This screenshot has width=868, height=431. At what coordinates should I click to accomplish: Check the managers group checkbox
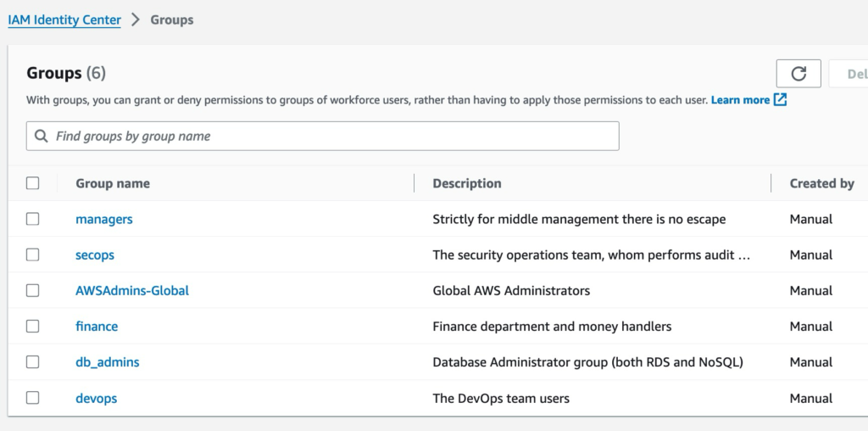pos(33,219)
